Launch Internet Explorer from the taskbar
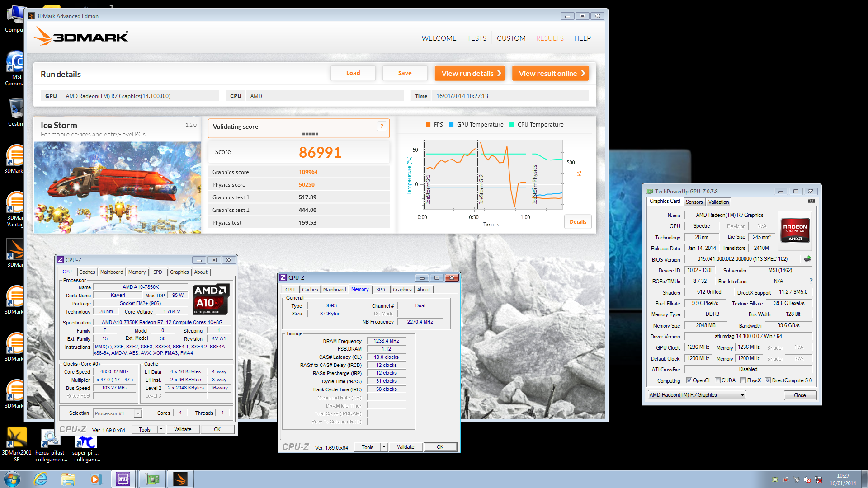 point(41,479)
